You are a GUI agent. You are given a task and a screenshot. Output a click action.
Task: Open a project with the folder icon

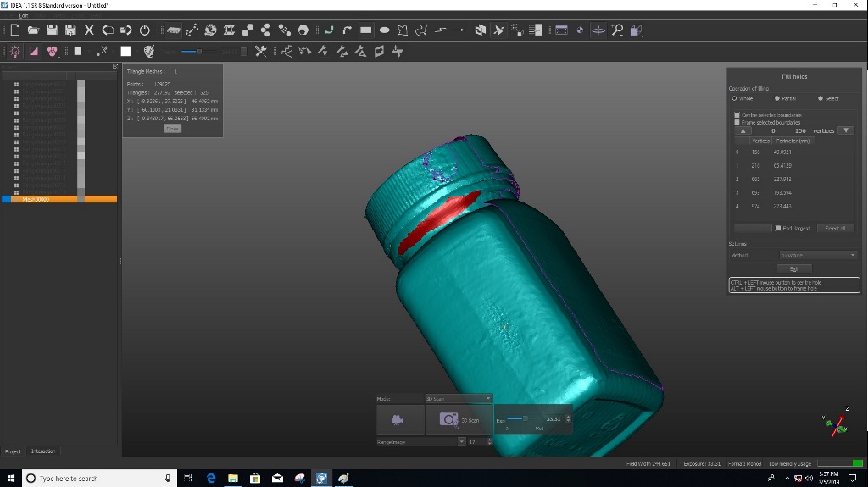click(x=33, y=30)
